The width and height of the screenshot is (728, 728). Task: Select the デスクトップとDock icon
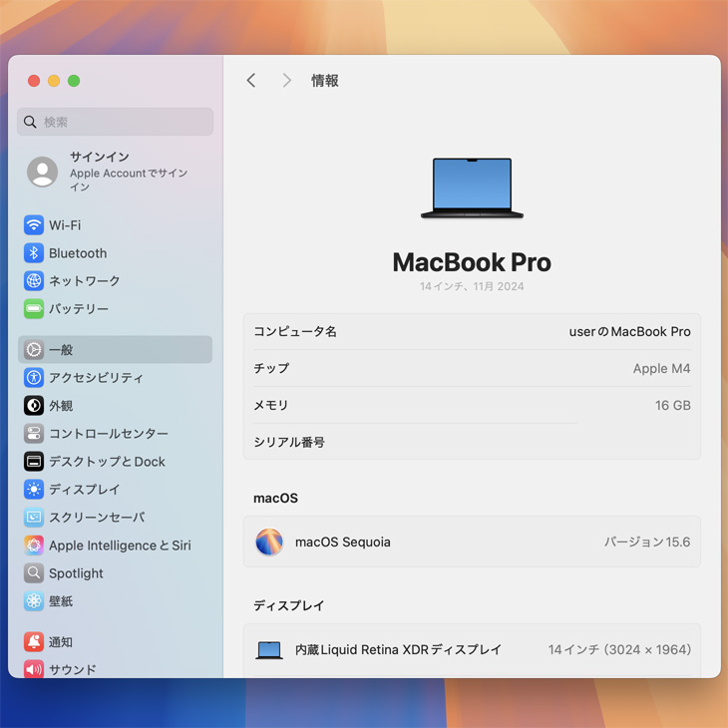click(34, 461)
